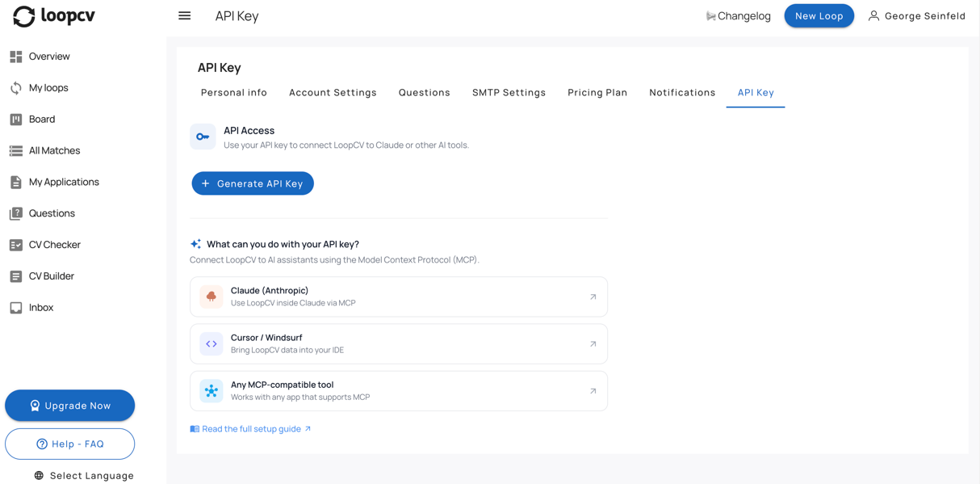Toggle the hamburger menu icon

185,15
